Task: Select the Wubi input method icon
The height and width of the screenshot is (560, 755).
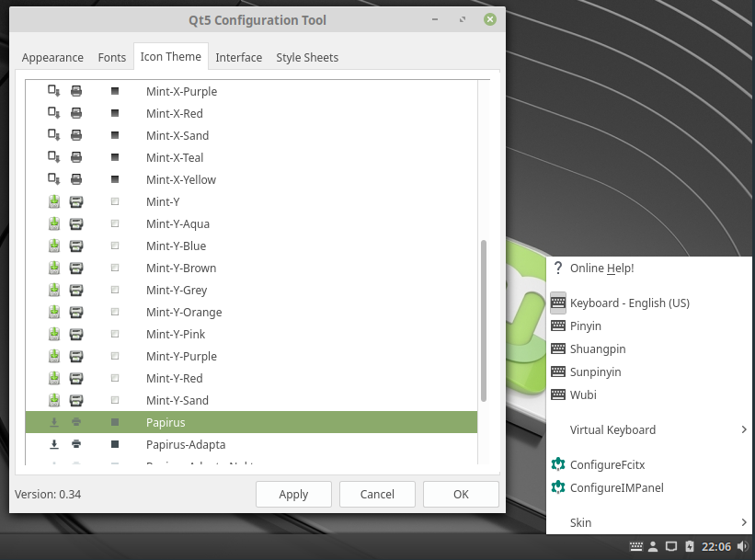Action: [557, 394]
